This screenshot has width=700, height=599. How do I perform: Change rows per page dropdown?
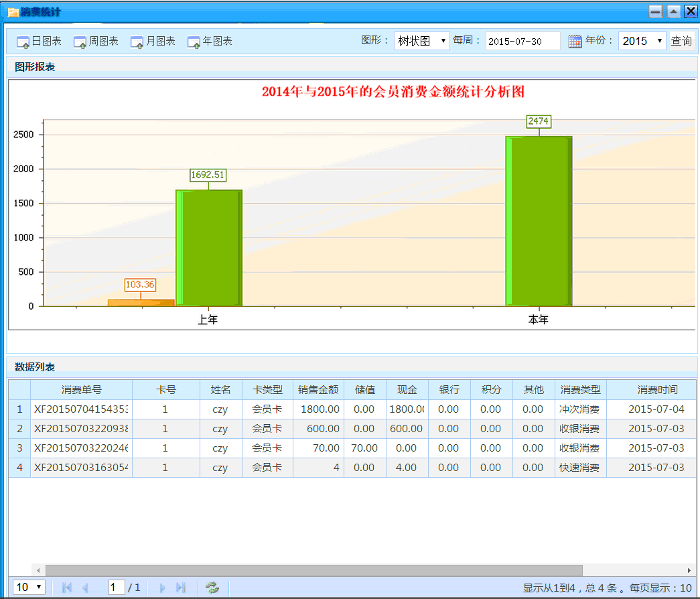tap(29, 588)
